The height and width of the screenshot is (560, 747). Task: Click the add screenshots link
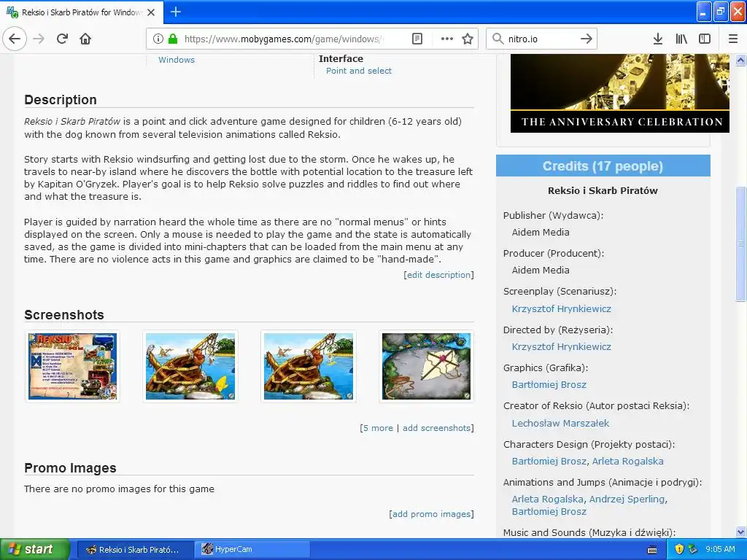(437, 427)
